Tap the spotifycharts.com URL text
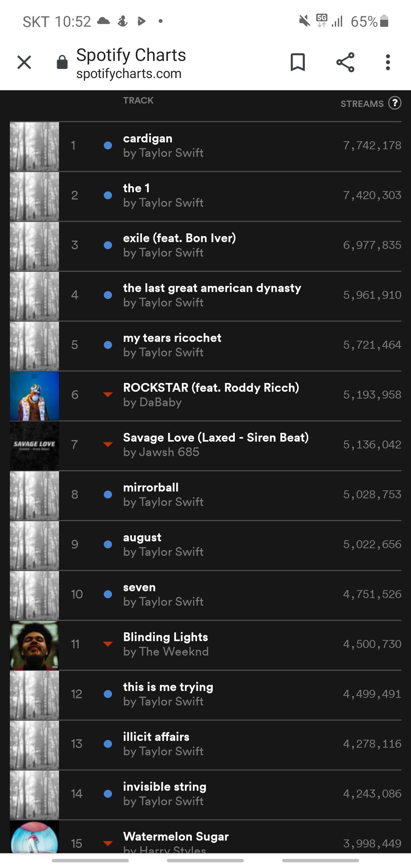This screenshot has width=411, height=868. click(x=129, y=73)
